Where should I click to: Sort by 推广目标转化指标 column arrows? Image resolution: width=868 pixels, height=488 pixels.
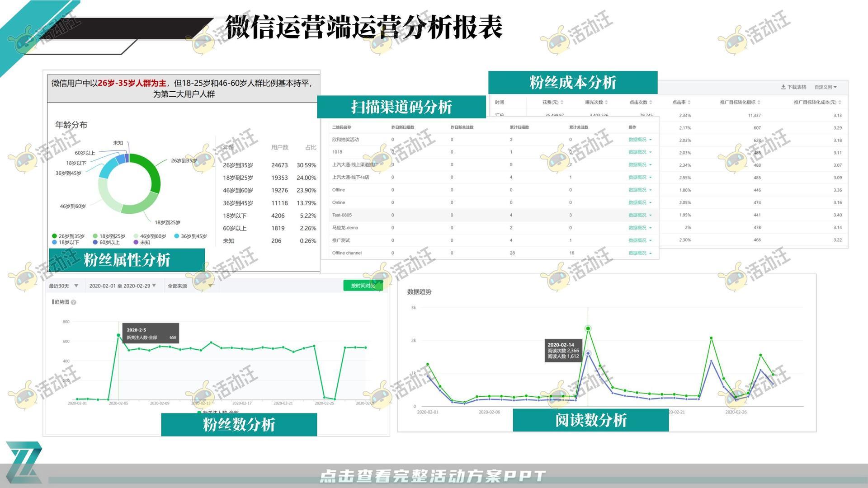coord(759,103)
